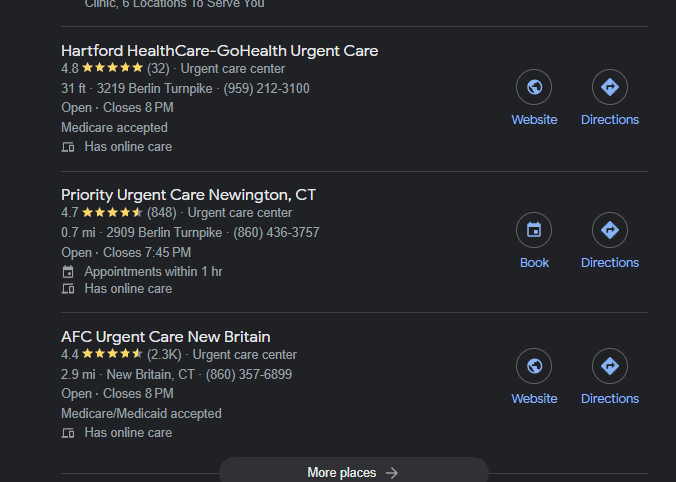676x482 pixels.
Task: Click the (848) reviews count for Priority Urgent Care
Action: tap(163, 213)
